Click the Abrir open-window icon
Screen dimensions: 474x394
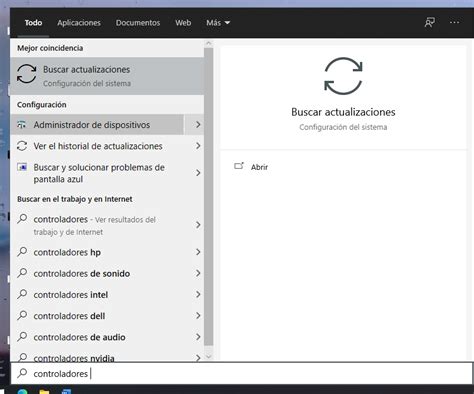[x=239, y=166]
